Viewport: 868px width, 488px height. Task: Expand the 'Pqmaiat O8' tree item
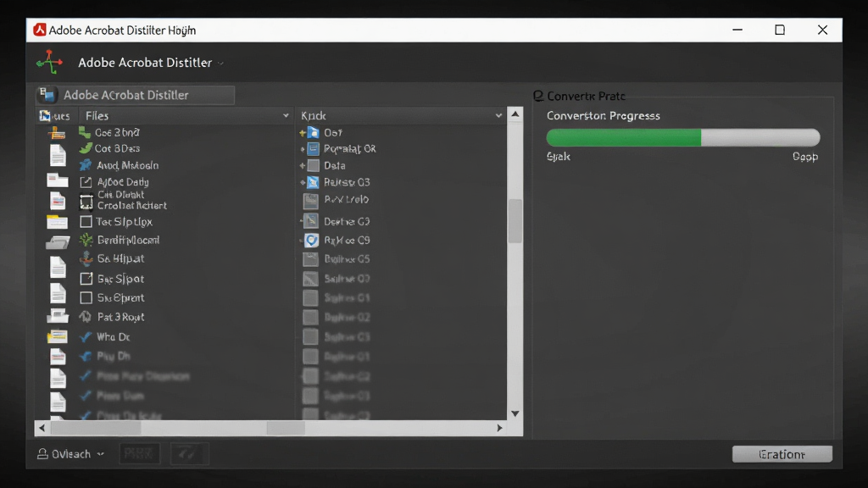[x=303, y=149]
